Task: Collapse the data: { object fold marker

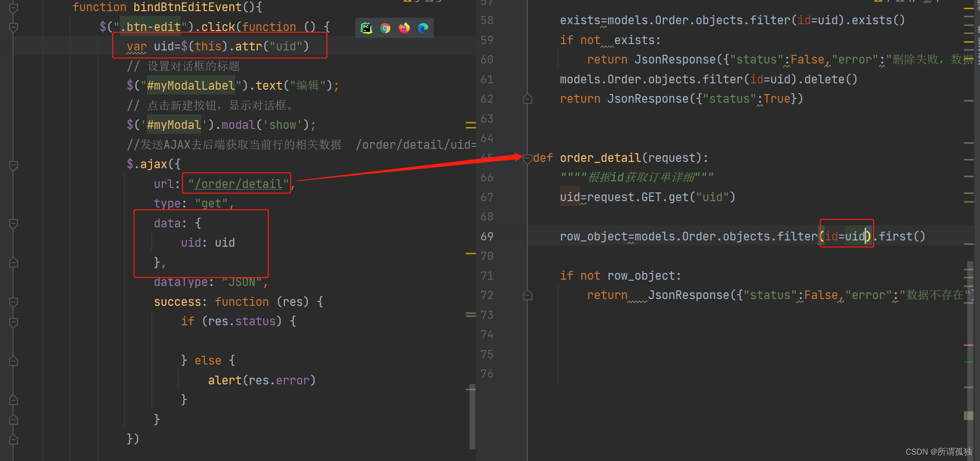Action: [14, 223]
